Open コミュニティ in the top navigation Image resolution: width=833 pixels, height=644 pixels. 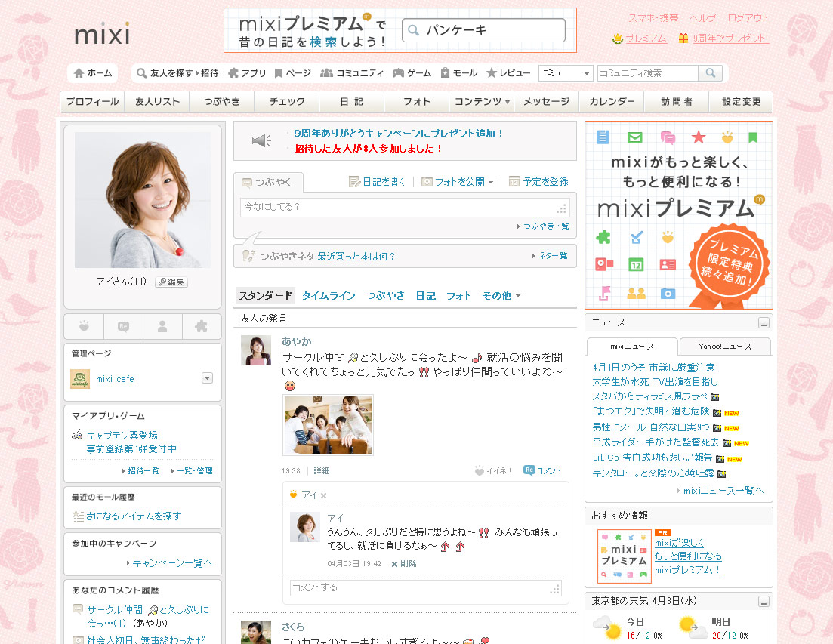pos(352,73)
